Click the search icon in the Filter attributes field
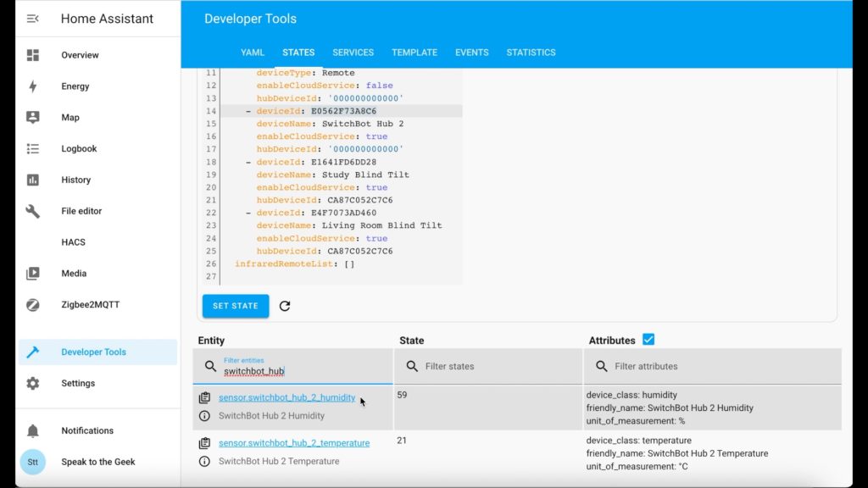868x488 pixels. click(x=602, y=366)
